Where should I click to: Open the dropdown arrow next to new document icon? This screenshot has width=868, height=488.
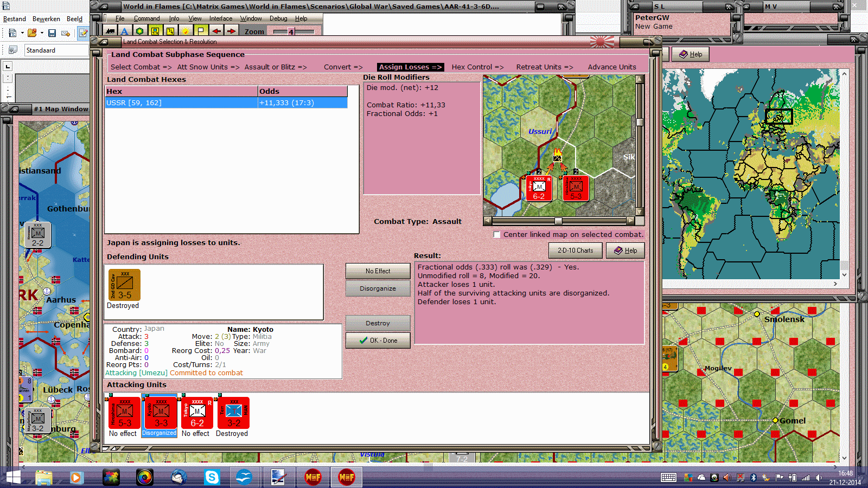pyautogui.click(x=22, y=33)
